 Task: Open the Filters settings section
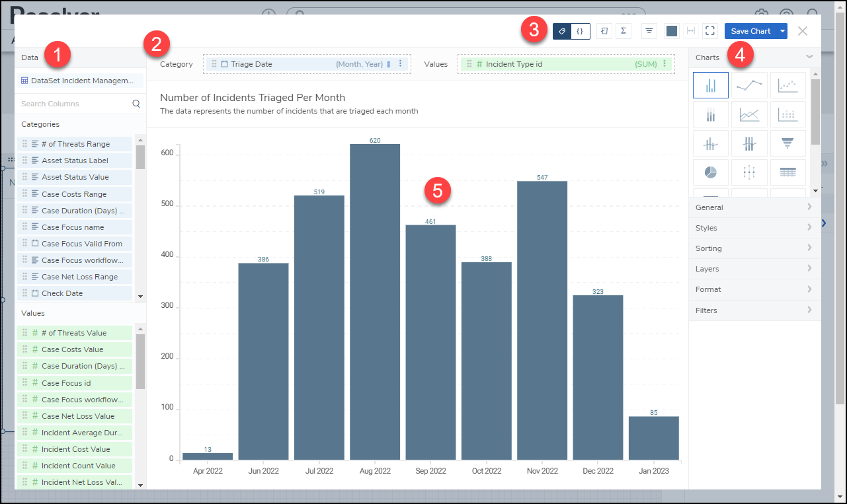point(754,310)
